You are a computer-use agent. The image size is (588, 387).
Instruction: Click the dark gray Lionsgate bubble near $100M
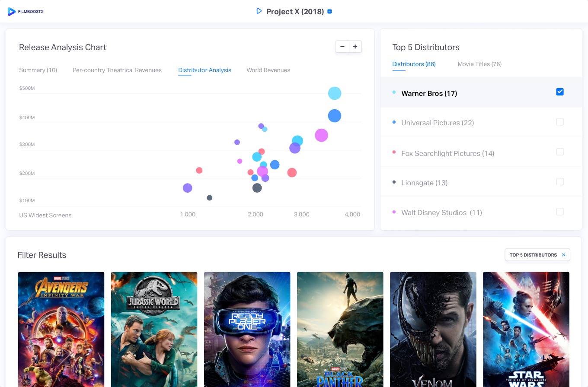click(210, 198)
